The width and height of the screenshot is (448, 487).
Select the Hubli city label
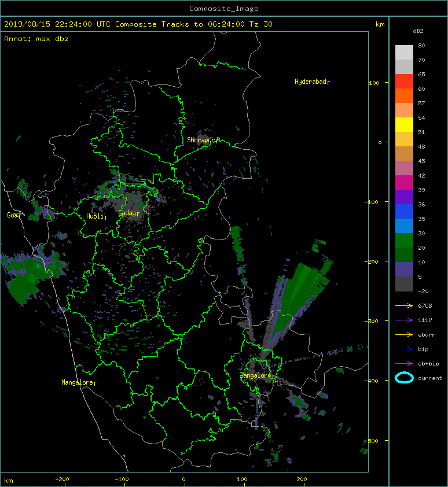point(95,216)
